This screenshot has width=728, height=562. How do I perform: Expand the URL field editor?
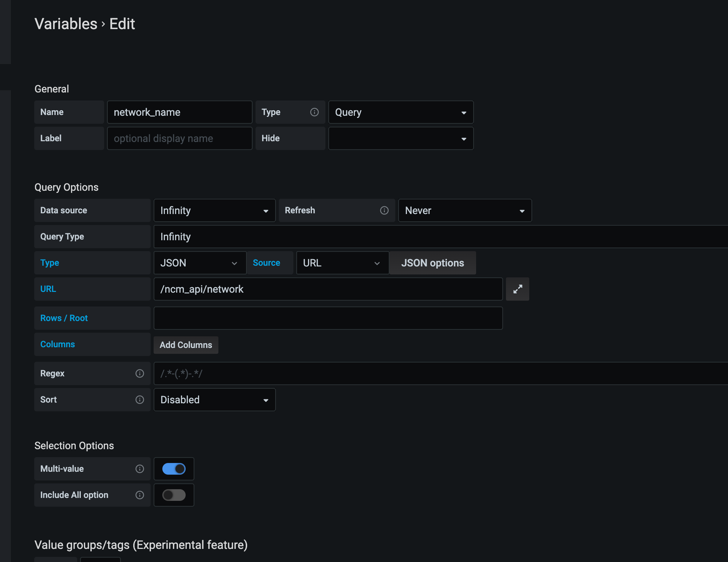(x=517, y=289)
